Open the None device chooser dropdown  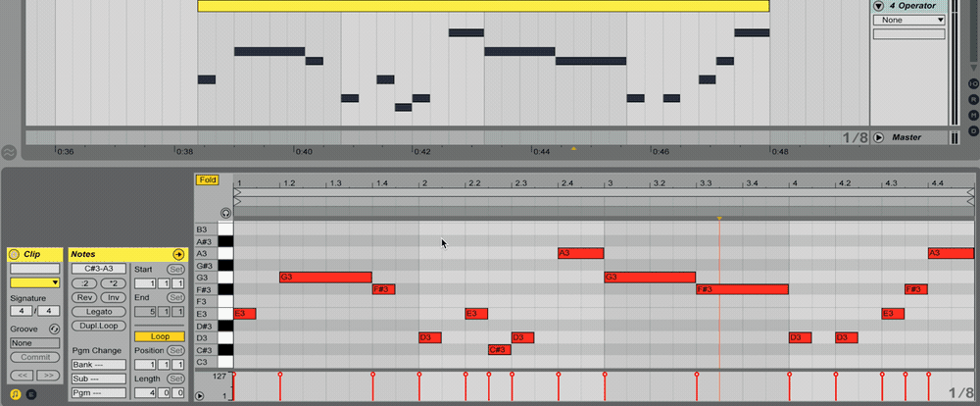(908, 20)
